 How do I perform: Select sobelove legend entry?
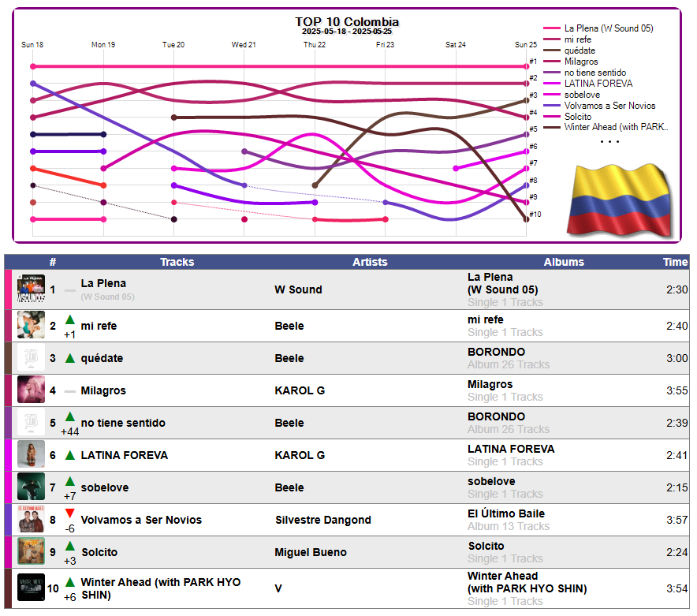[x=572, y=95]
